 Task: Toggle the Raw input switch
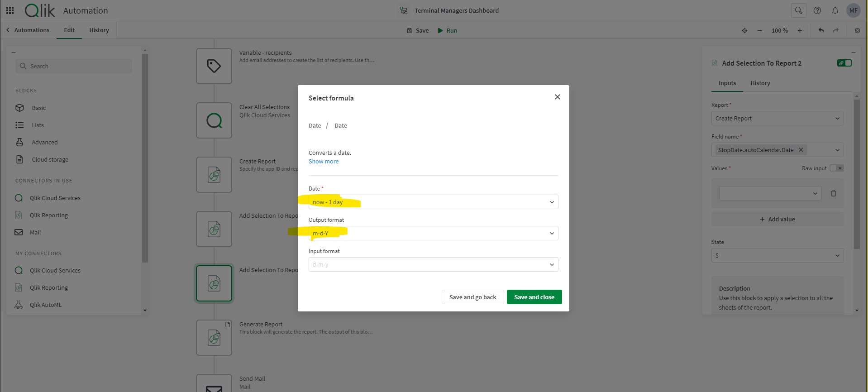tap(836, 168)
